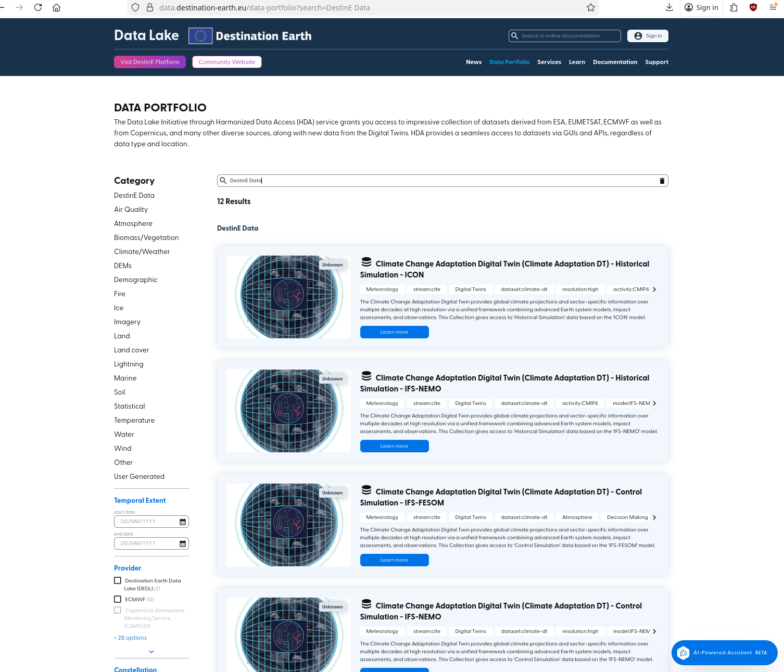
Task: Click Learn more for the IFS-FESOM simulation
Action: coord(394,560)
